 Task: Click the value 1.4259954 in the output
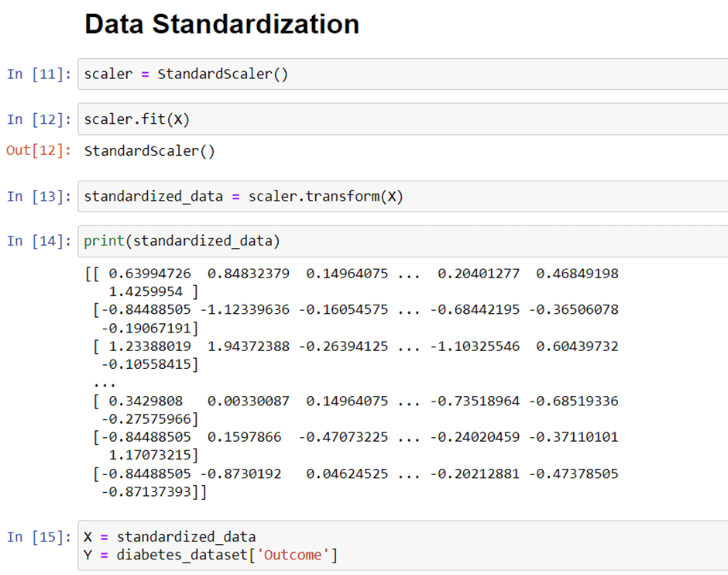click(x=146, y=291)
